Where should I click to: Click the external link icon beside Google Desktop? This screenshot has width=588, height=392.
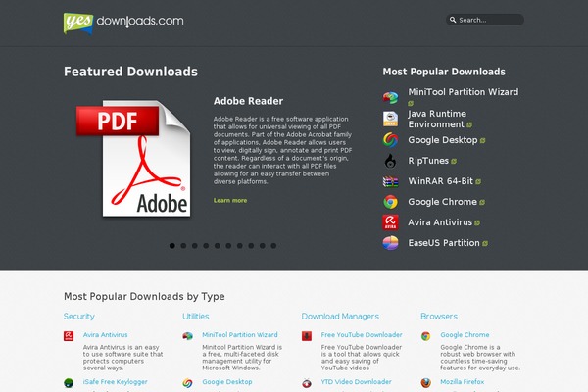click(482, 141)
